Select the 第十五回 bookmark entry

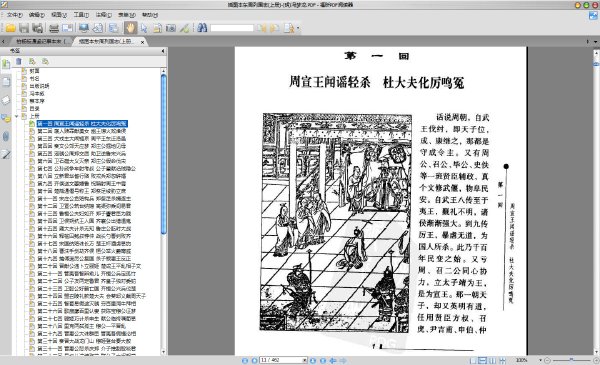[84, 228]
